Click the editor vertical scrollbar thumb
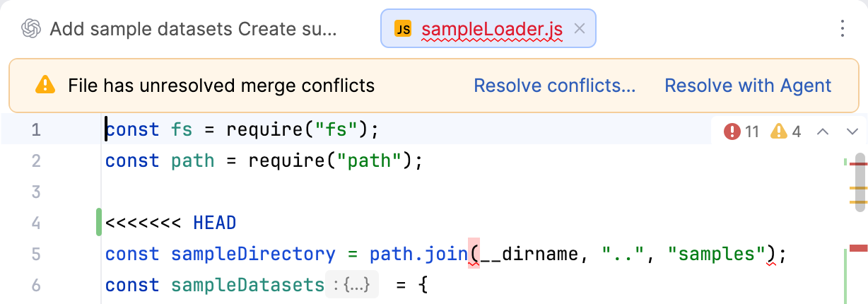The image size is (868, 304). click(x=860, y=182)
